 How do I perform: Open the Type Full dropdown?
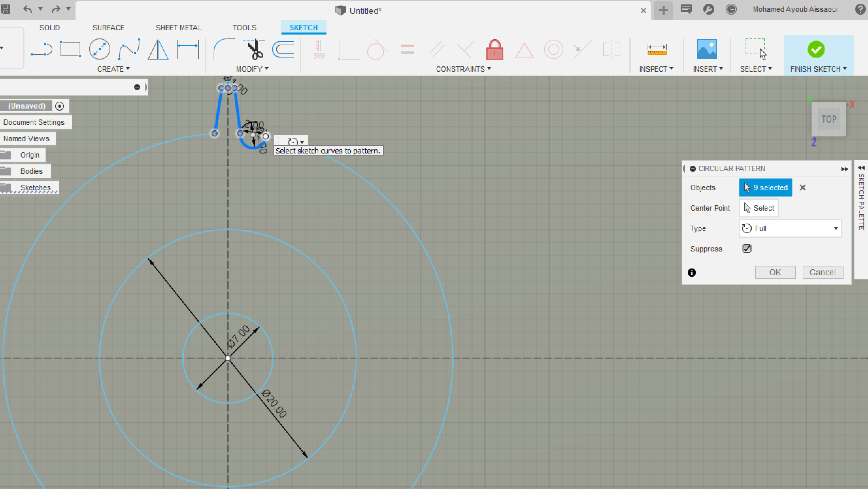coord(790,228)
